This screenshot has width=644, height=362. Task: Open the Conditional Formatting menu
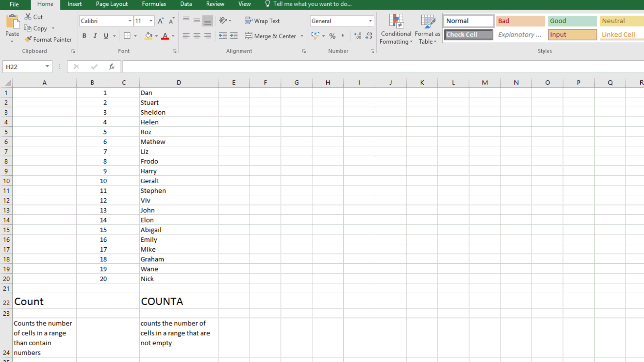click(396, 29)
